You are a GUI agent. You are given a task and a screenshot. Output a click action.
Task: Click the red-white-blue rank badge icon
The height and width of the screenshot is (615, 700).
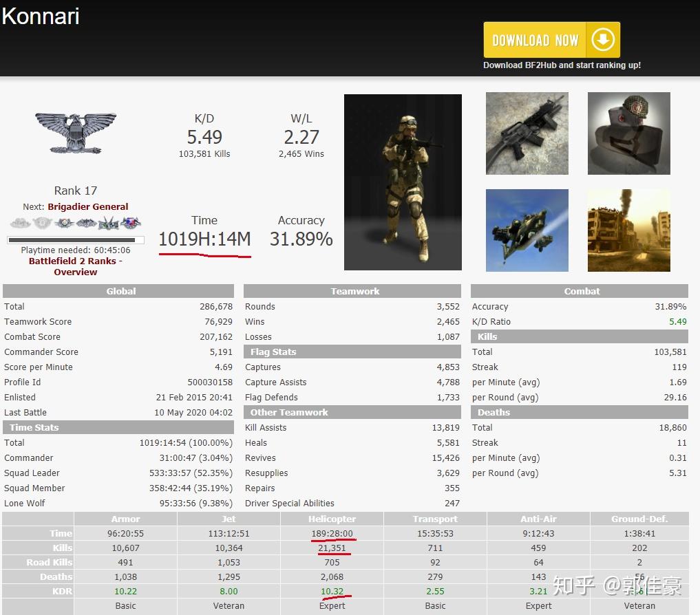(x=131, y=222)
